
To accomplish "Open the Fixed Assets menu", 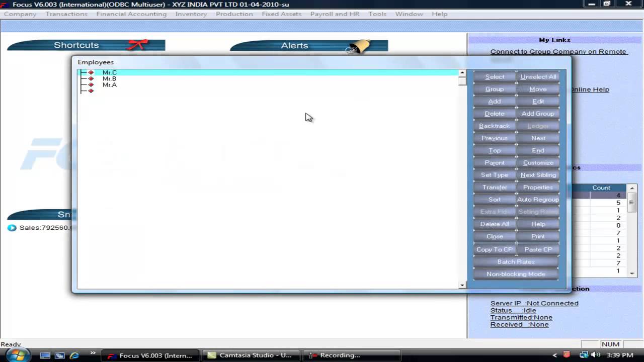I will tap(282, 14).
